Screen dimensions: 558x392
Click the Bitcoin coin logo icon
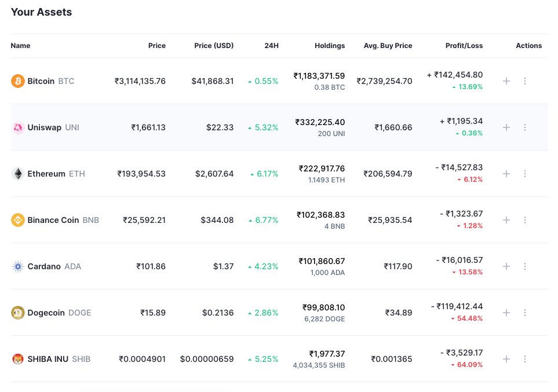tap(18, 81)
